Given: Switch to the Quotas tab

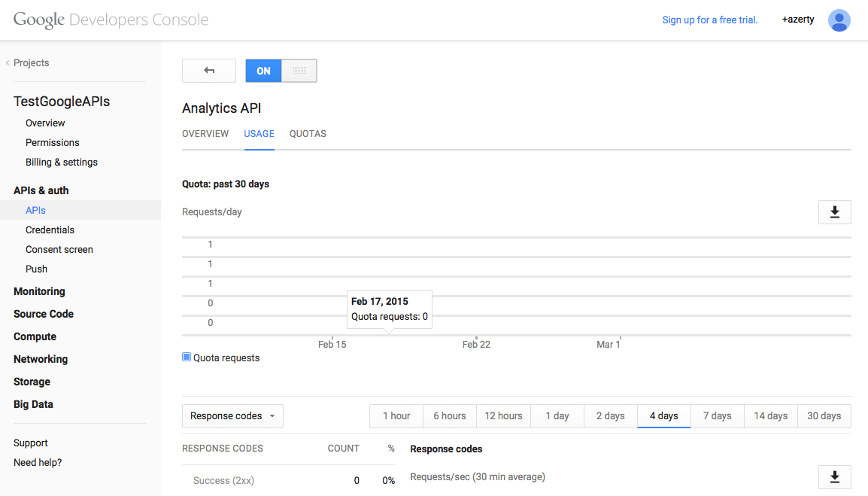Looking at the screenshot, I should (308, 134).
